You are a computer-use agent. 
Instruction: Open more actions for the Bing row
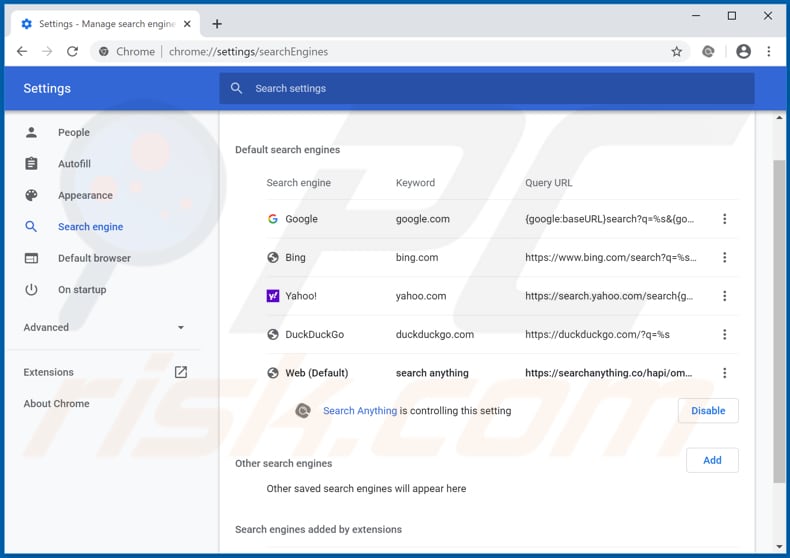click(x=724, y=257)
